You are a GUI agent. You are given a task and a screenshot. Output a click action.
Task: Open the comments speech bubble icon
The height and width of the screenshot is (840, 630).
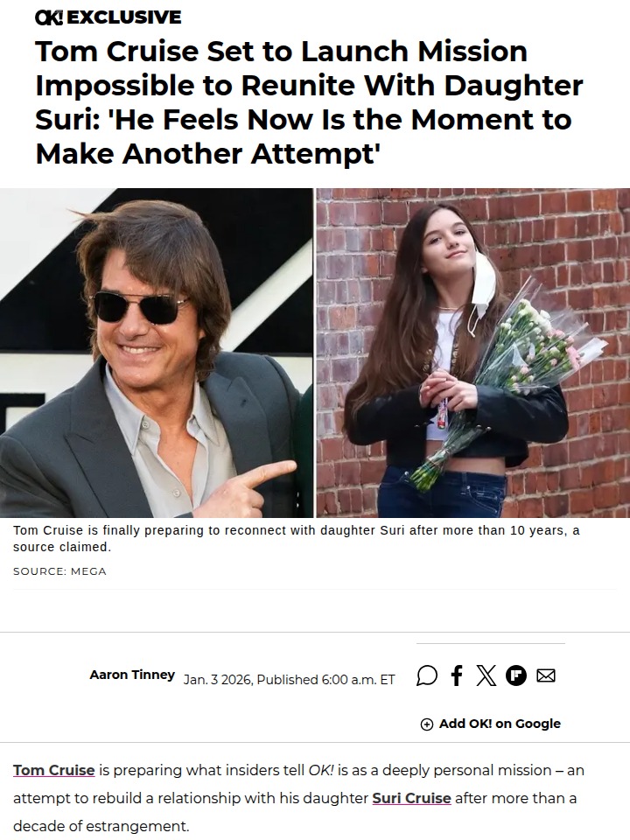427,675
